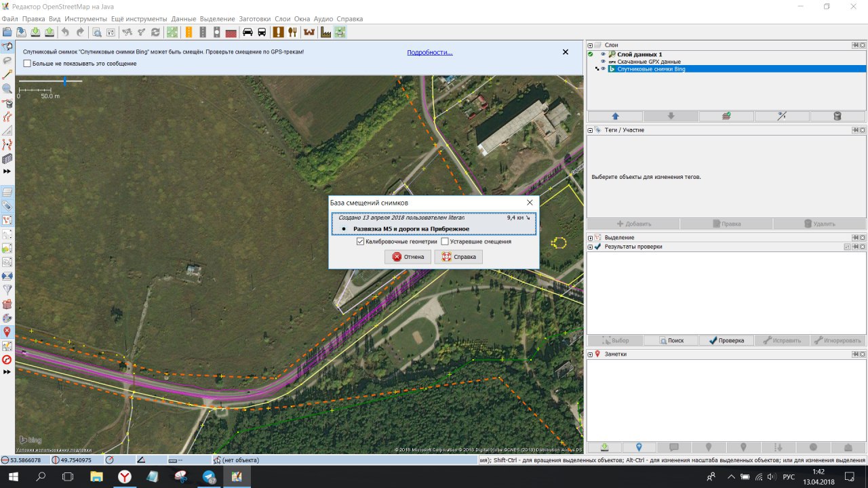
Task: Collapse the 'Заметки' panel
Action: tap(590, 354)
